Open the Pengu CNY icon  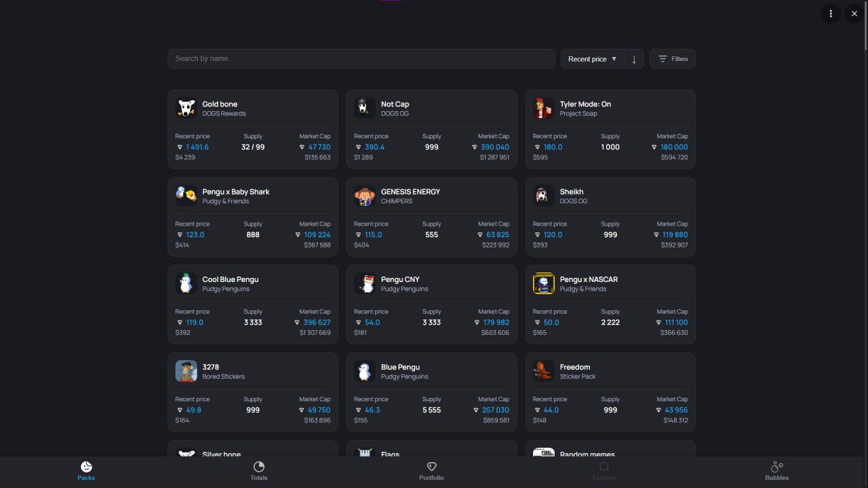tap(365, 283)
